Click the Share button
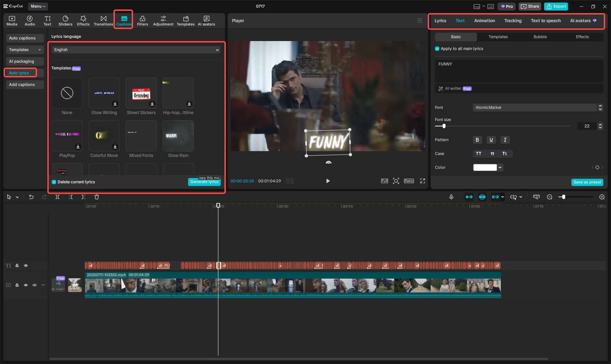Screen dimensions: 611x364 (x=530, y=6)
